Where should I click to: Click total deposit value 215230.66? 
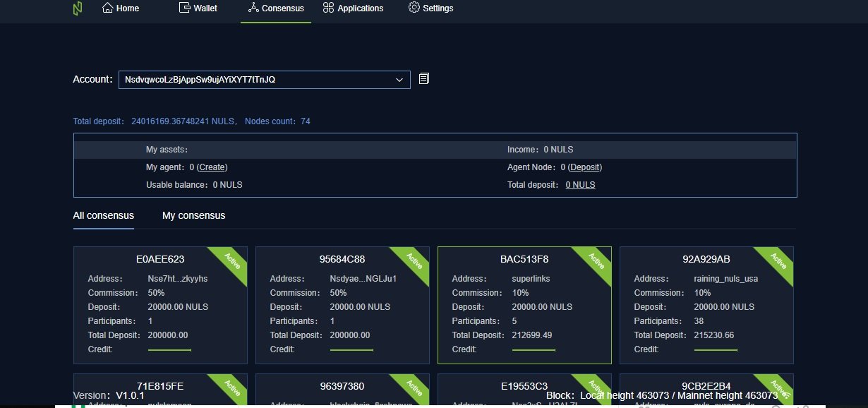[x=714, y=335]
